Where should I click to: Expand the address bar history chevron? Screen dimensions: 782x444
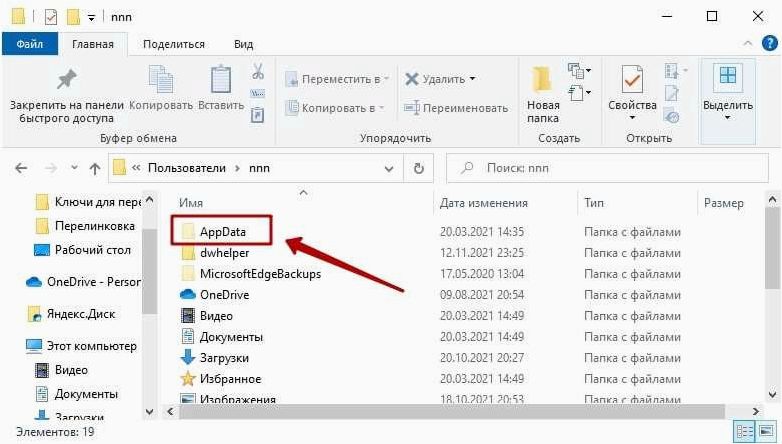(x=389, y=169)
